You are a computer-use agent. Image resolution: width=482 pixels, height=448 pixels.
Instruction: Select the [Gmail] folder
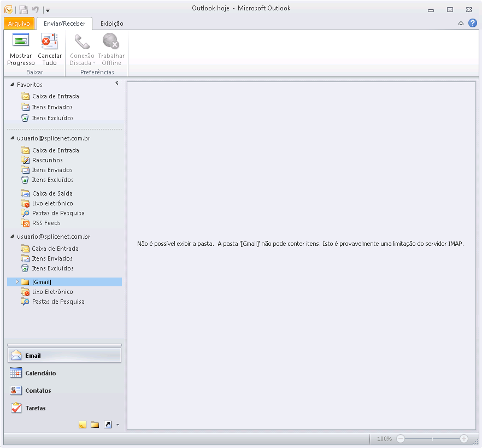click(64, 282)
